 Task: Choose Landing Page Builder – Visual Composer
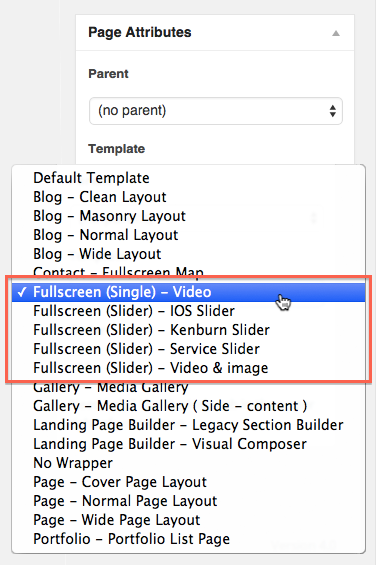click(x=189, y=444)
